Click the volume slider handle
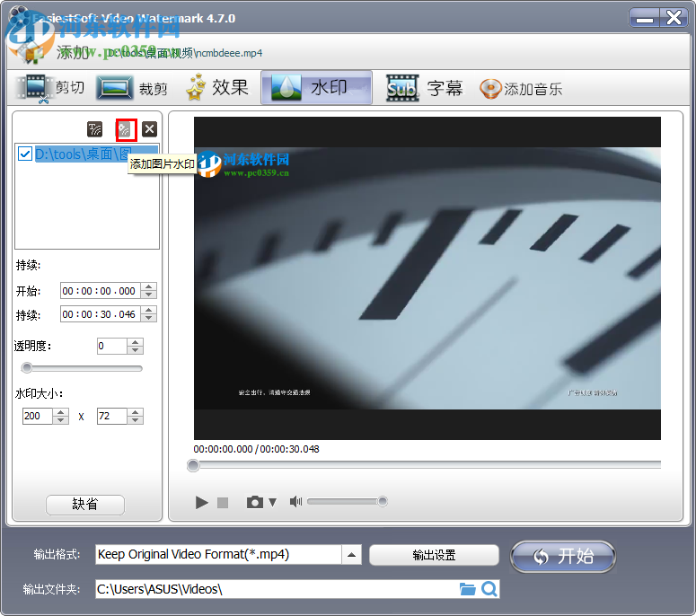The width and height of the screenshot is (696, 616). 383,501
